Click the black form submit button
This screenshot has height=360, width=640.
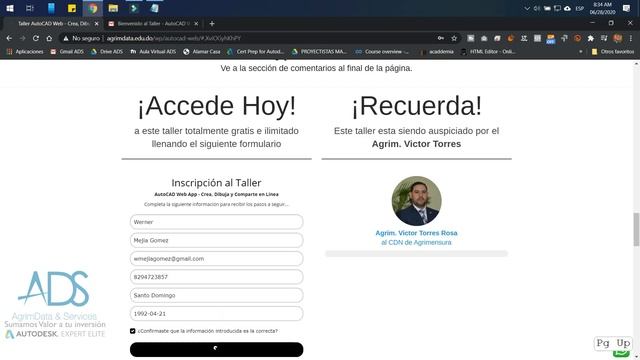[x=216, y=350]
